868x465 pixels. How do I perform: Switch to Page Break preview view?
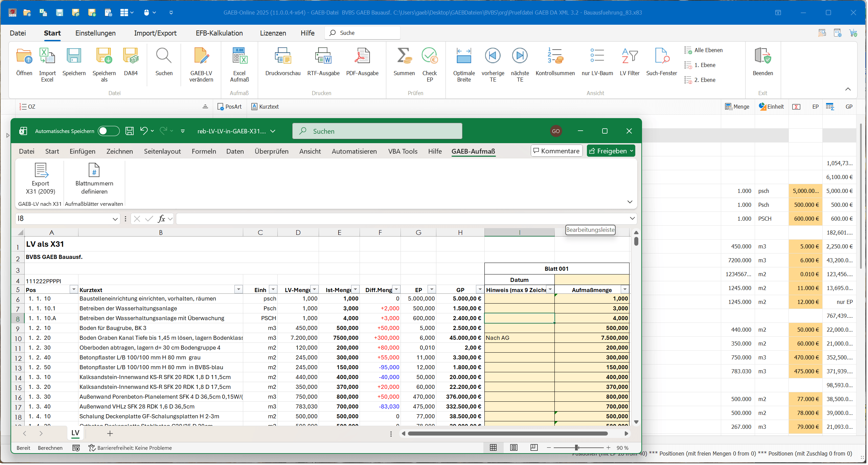tap(534, 448)
